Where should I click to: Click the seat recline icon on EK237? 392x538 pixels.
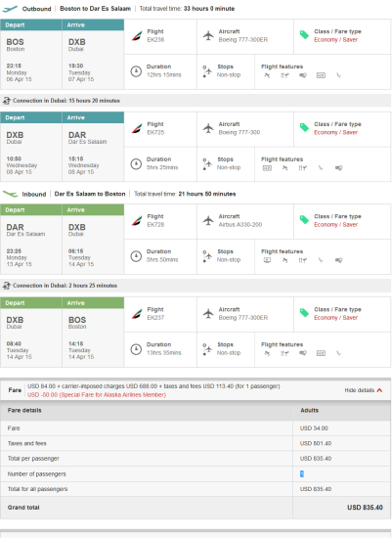click(339, 353)
